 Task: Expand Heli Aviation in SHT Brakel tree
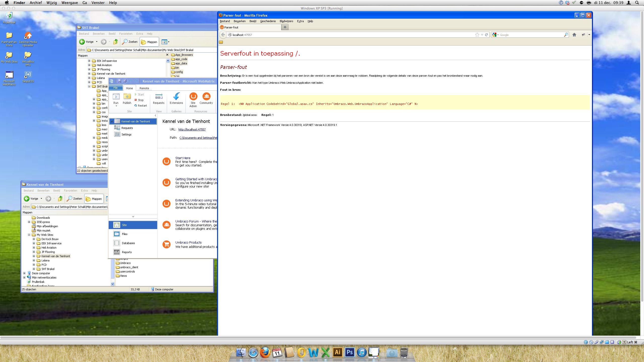click(x=89, y=65)
